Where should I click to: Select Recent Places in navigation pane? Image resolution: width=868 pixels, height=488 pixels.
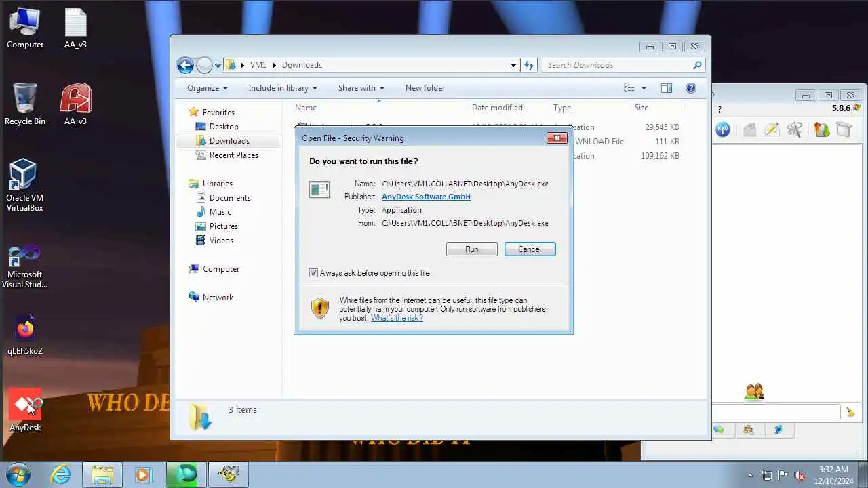click(234, 155)
